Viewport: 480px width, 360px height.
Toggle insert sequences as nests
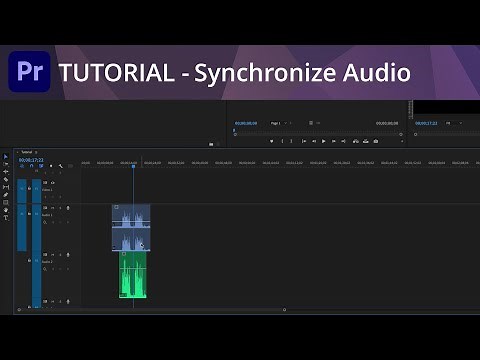point(22,166)
